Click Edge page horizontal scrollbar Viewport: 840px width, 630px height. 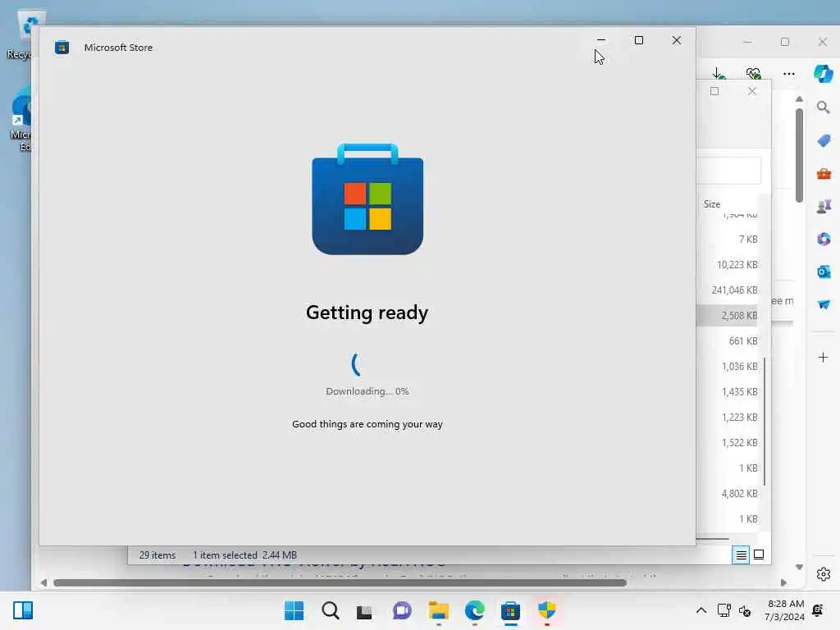(x=340, y=583)
